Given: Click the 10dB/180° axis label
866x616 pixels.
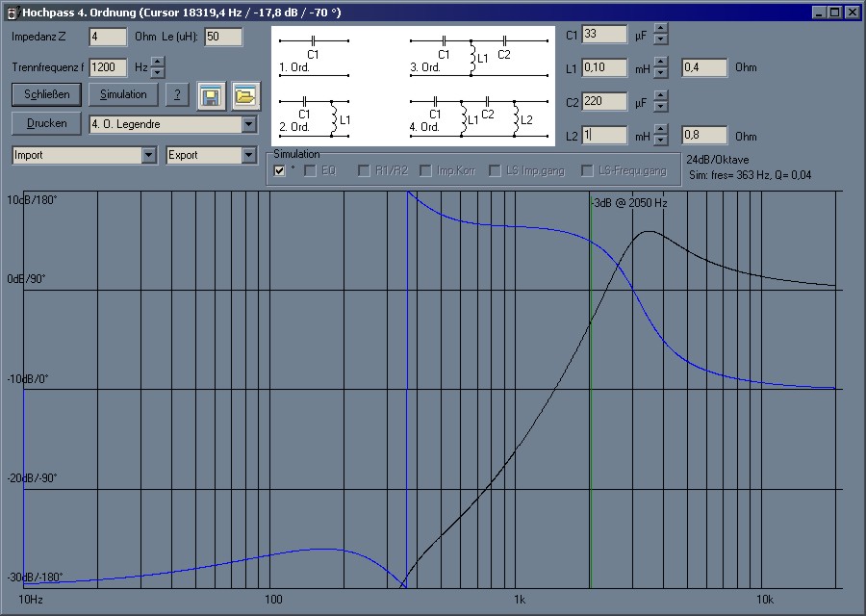Looking at the screenshot, I should (x=32, y=200).
